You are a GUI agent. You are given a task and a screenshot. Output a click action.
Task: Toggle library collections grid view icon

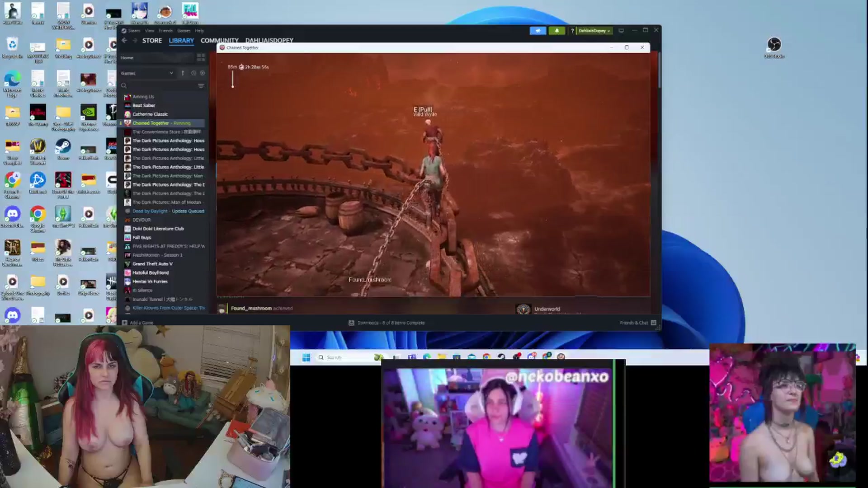coord(201,57)
